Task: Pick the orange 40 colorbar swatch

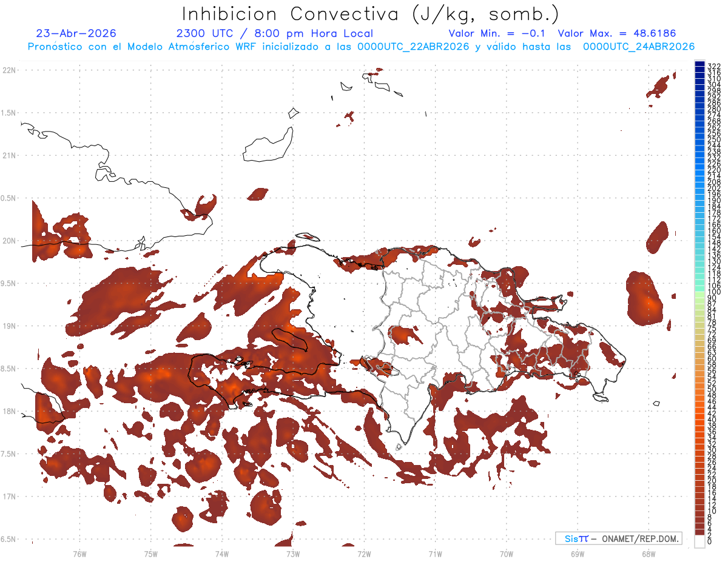Action: [x=699, y=420]
